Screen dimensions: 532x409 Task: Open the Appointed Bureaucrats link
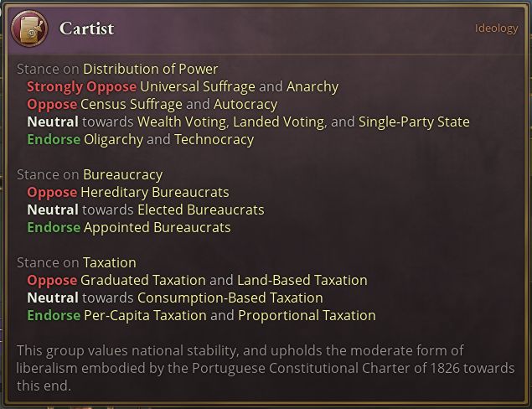click(157, 227)
